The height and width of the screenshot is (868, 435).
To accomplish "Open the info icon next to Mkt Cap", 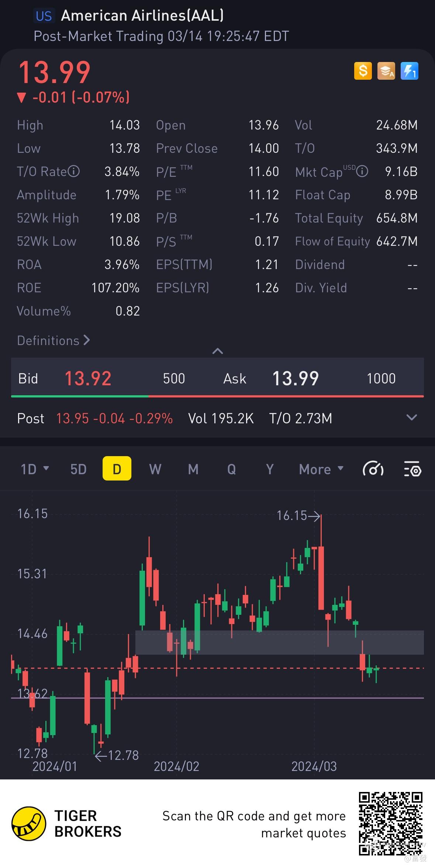I will (x=362, y=171).
